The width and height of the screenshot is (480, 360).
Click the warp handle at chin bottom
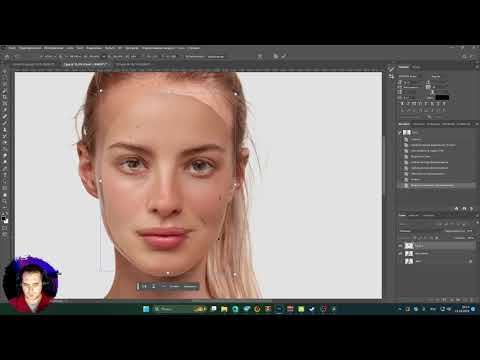point(168,273)
